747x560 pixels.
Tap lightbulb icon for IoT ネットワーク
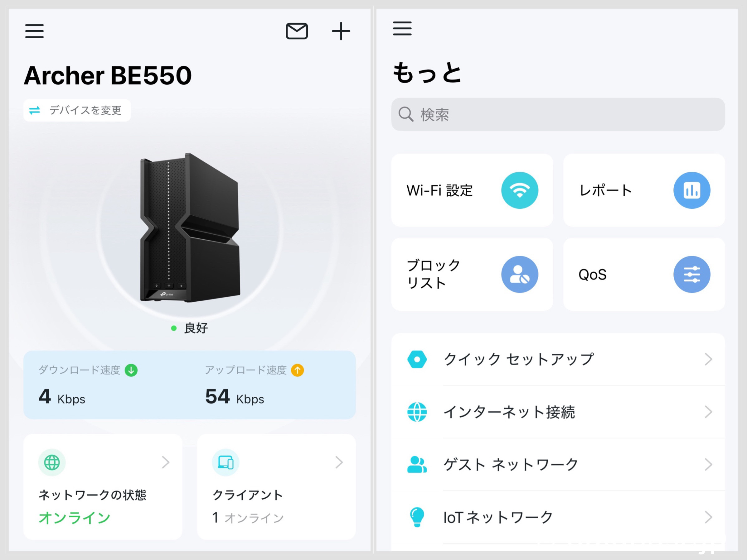pos(417,517)
